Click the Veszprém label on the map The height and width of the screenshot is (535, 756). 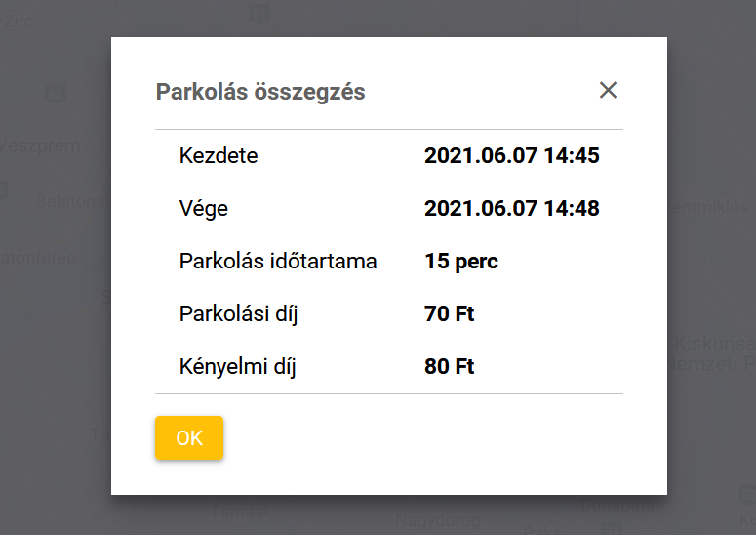(x=41, y=146)
